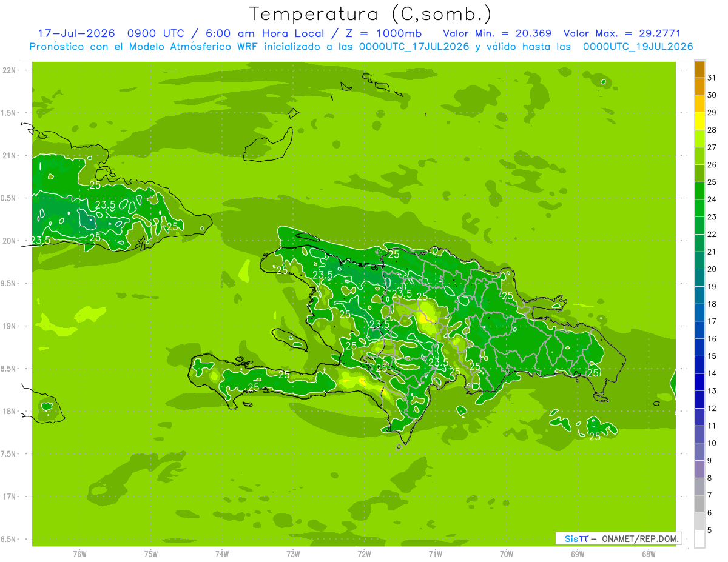
Task: Select the brown-orange legend swatch above 31
Action: coord(699,69)
